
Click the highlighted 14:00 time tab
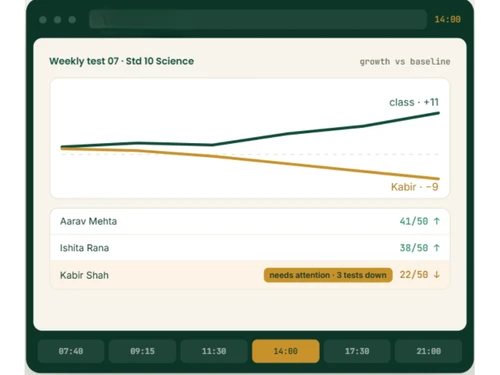(286, 351)
